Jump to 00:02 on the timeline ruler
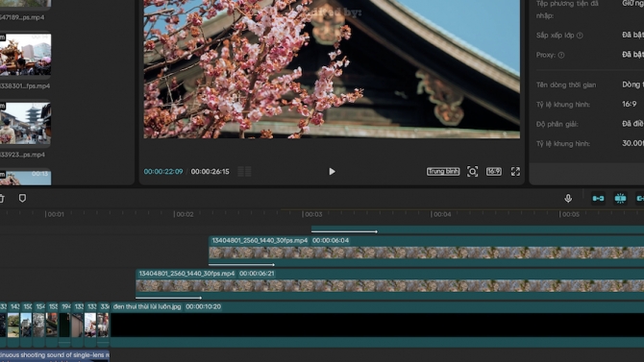This screenshot has width=644, height=362. click(x=184, y=214)
